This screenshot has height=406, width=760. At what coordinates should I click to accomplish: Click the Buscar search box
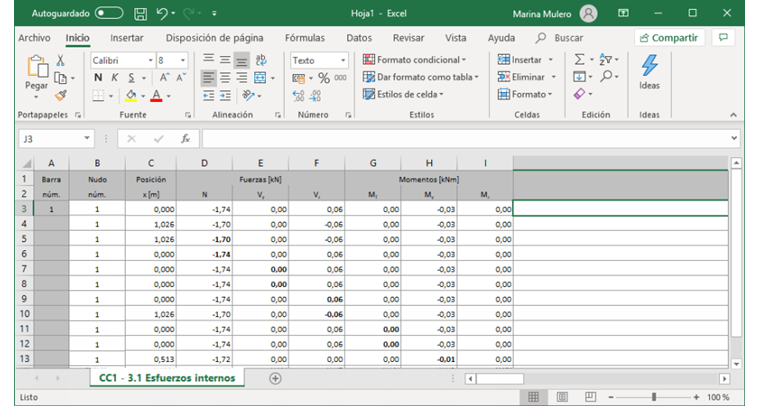560,38
